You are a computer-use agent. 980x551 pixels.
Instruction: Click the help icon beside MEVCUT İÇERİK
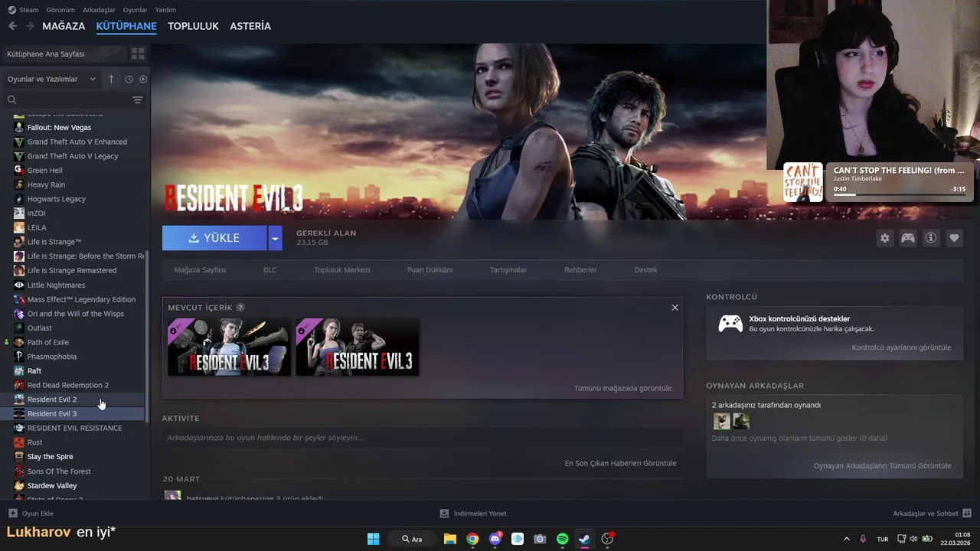240,308
